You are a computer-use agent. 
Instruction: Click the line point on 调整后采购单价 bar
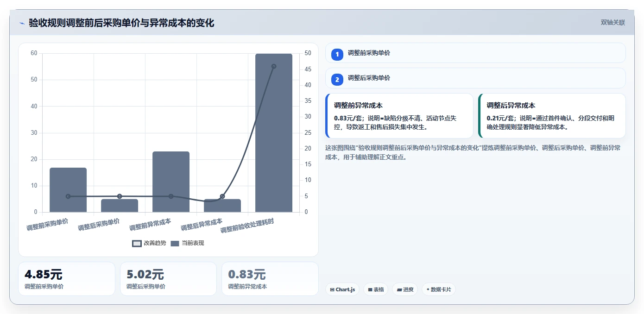click(120, 196)
